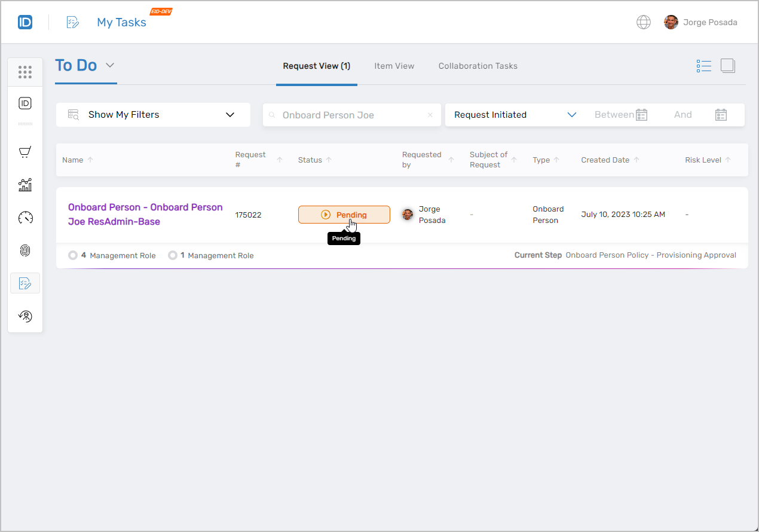The width and height of the screenshot is (759, 532).
Task: Enable detailed list view layout
Action: click(704, 66)
